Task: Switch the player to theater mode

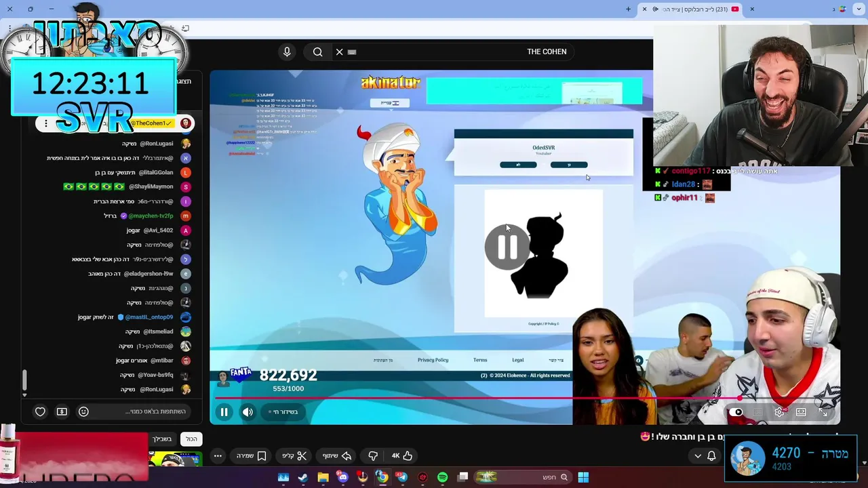Action: pos(801,411)
